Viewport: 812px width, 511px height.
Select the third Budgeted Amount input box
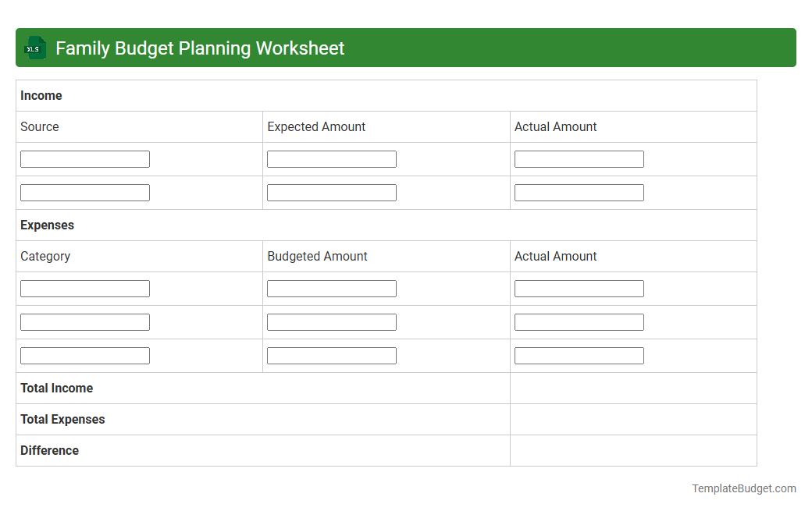331,355
